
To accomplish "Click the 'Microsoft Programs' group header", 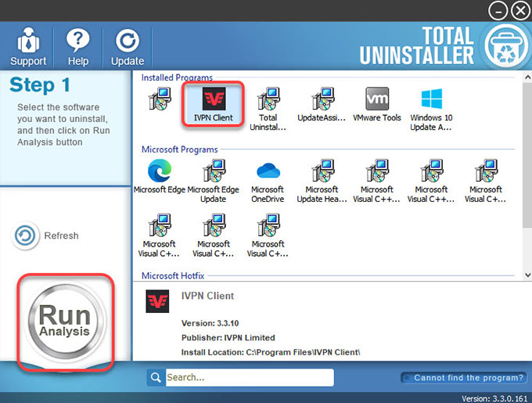I will pyautogui.click(x=179, y=149).
